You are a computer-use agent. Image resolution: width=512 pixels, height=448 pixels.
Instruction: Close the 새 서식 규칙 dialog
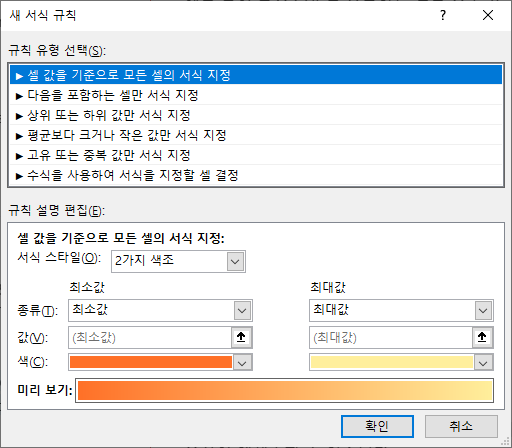[x=488, y=15]
